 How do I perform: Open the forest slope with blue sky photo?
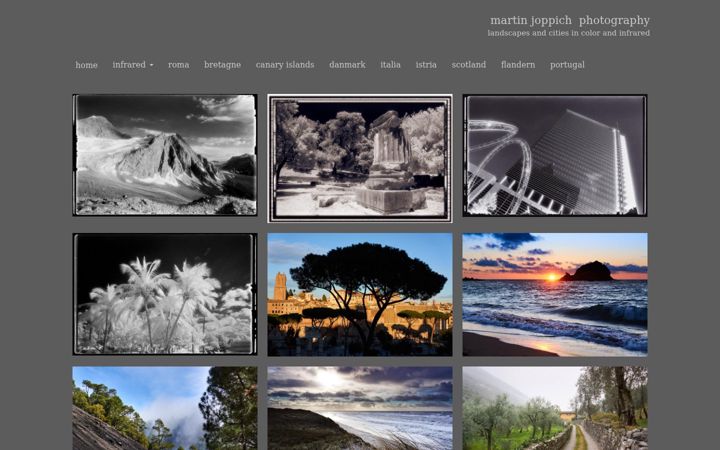(165, 408)
